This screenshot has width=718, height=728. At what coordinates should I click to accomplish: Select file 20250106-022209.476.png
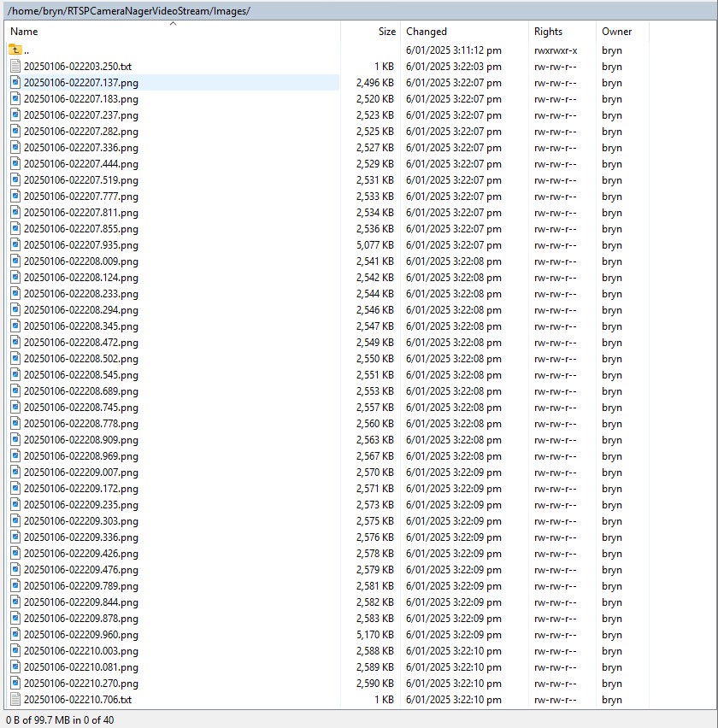point(80,570)
